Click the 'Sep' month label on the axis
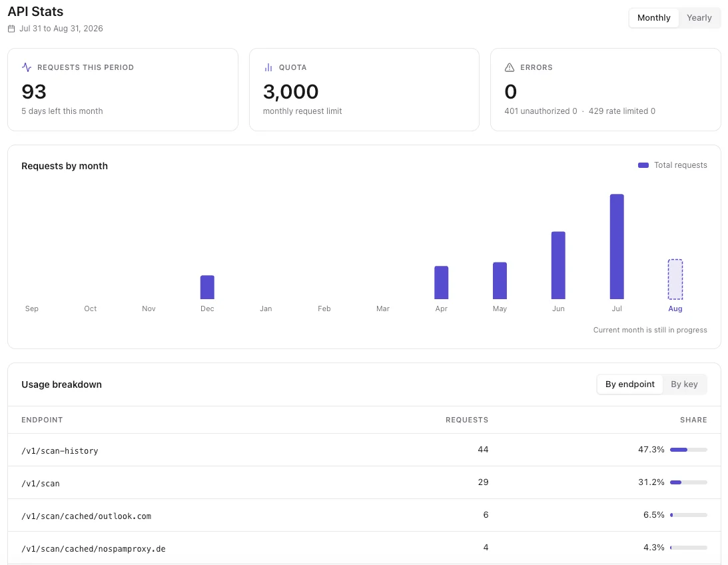This screenshot has width=728, height=565. (31, 308)
